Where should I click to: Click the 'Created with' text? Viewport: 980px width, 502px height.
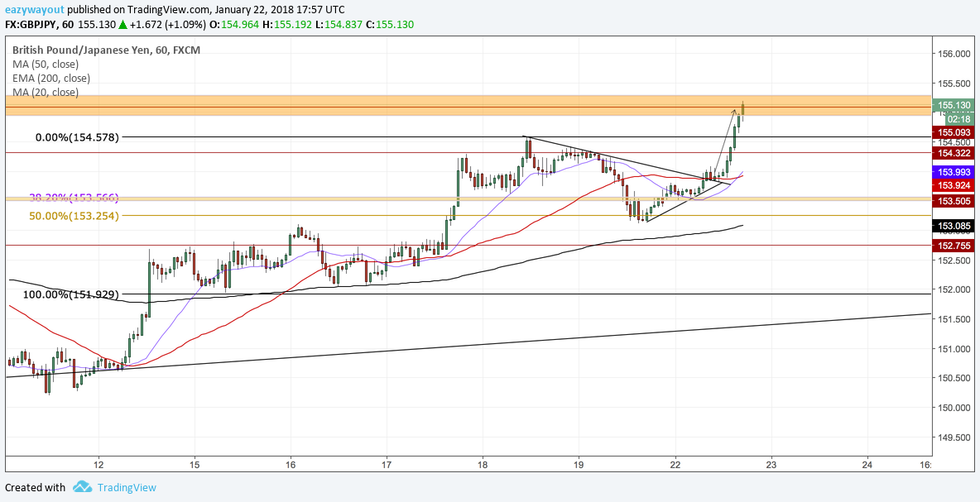(35, 488)
